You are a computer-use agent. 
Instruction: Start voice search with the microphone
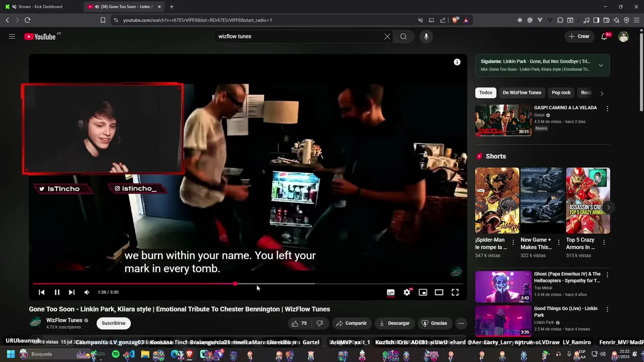(x=426, y=36)
